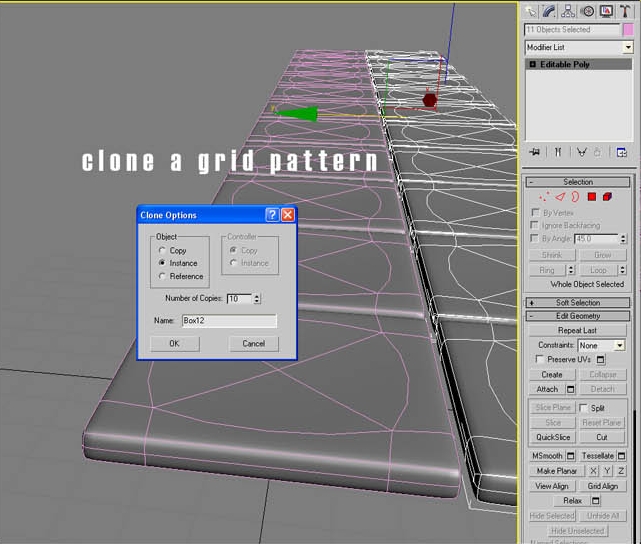Open the Motion command panel tab
This screenshot has width=641, height=544.
(x=587, y=11)
